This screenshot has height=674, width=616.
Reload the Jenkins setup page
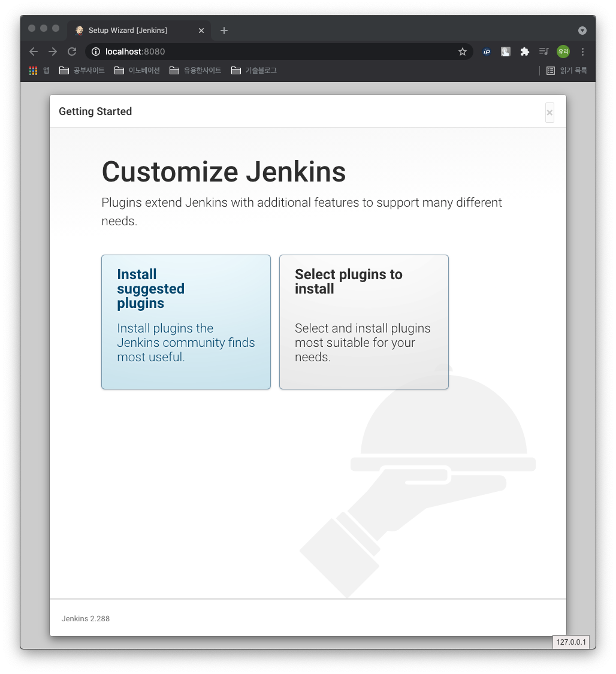(72, 52)
